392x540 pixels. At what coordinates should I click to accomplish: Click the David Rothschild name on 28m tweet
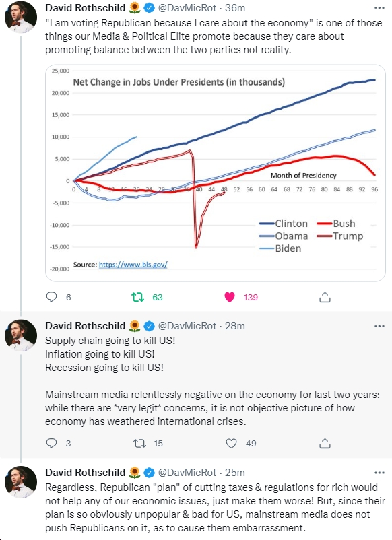point(86,326)
